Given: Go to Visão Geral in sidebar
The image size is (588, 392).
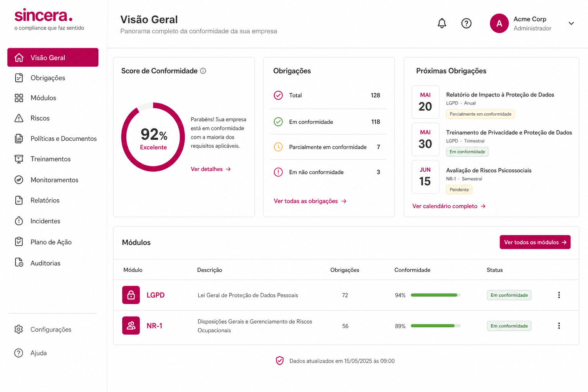Looking at the screenshot, I should tap(53, 57).
